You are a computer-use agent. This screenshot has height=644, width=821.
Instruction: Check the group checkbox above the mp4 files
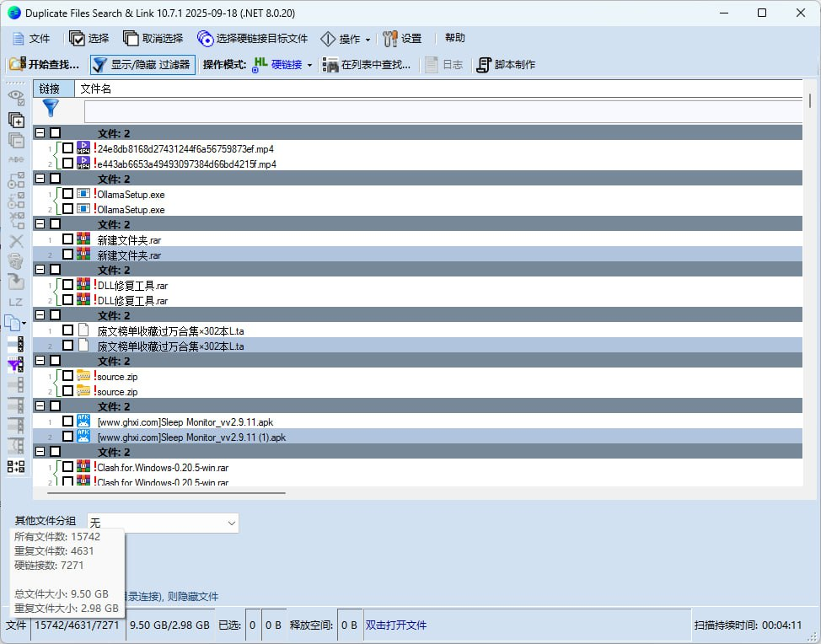55,133
